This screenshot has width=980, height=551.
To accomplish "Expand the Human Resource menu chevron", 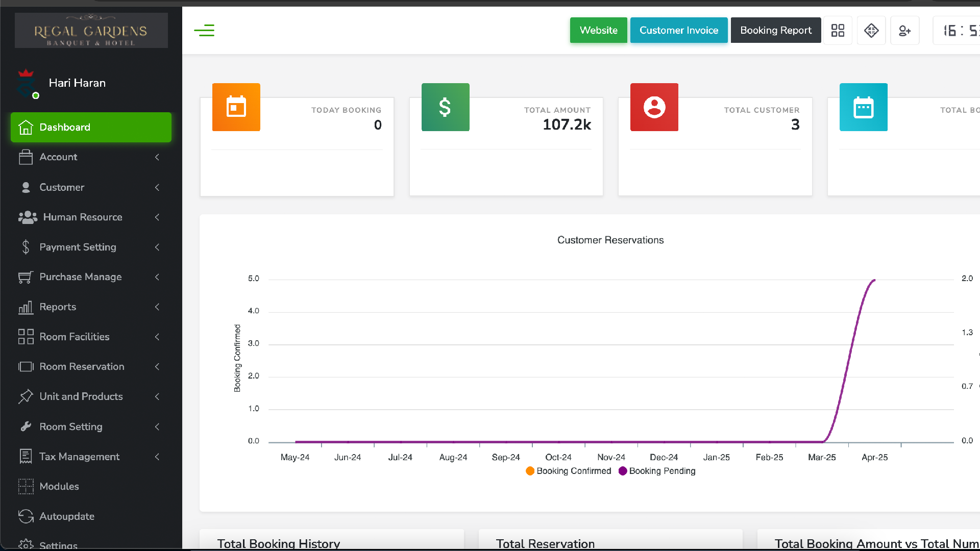I will [x=157, y=217].
